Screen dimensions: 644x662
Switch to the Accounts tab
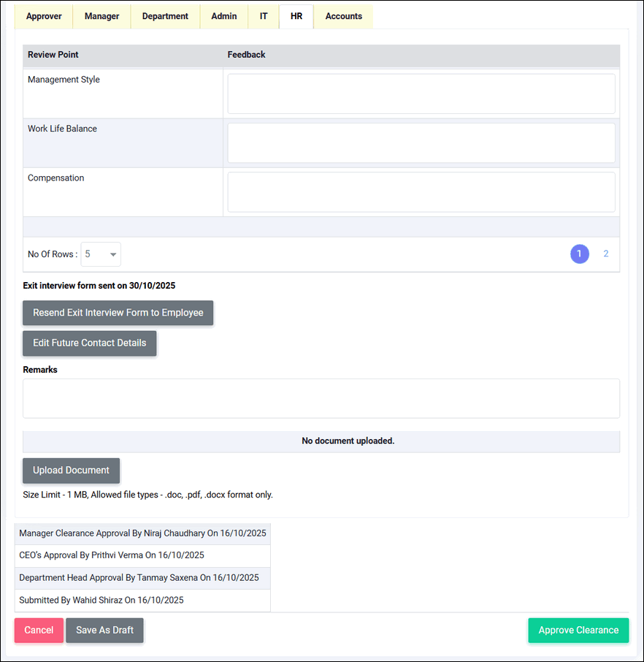point(343,16)
